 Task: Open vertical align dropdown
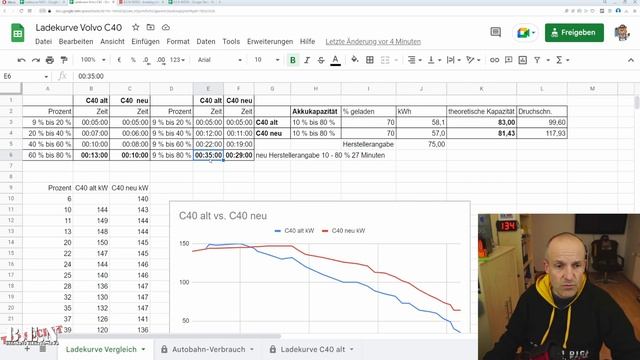click(434, 60)
